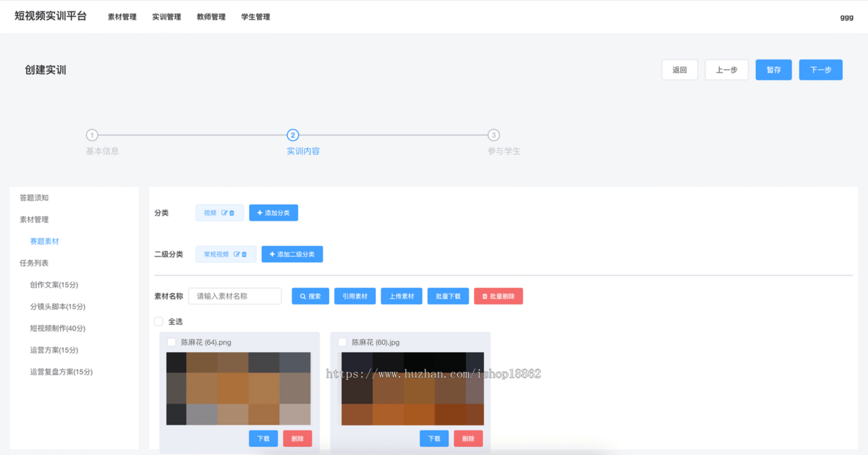Viewport: 868px width, 455px height.
Task: Click edit icon on 常规视频 subcategory tag
Action: (237, 255)
